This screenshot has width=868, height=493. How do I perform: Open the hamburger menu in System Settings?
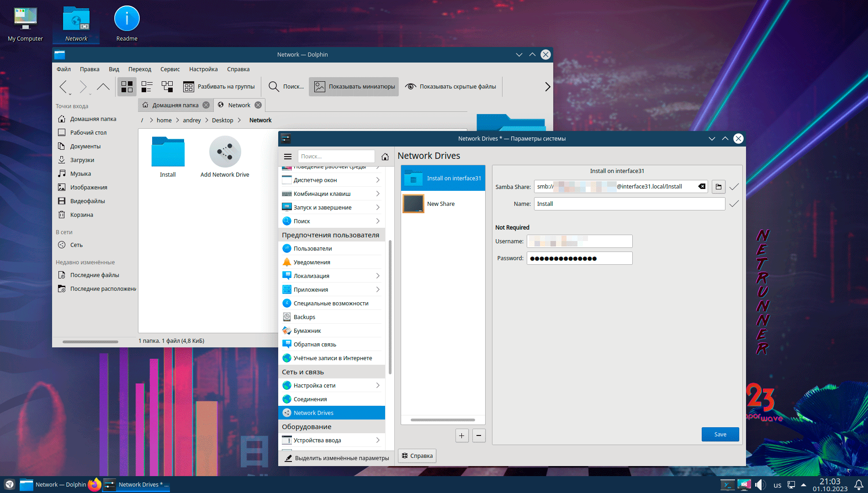(x=288, y=157)
